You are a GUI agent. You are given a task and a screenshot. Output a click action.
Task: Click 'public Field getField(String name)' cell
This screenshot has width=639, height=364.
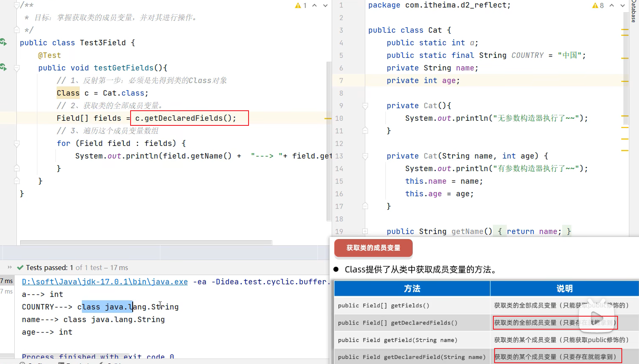pyautogui.click(x=412, y=340)
